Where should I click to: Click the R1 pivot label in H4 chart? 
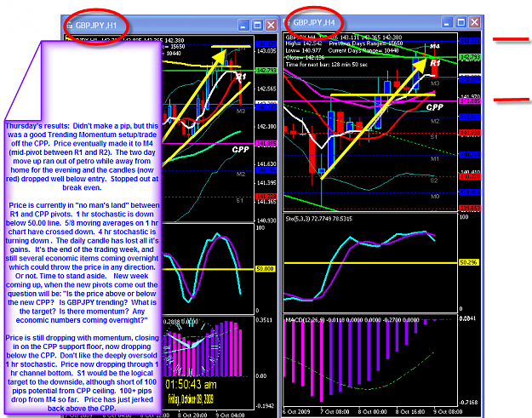435,63
